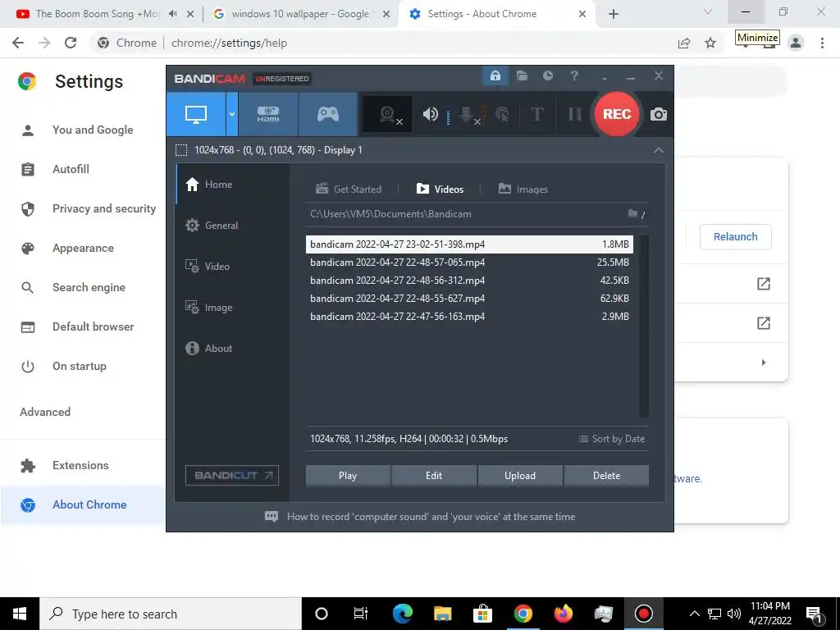
Task: Bookmark this page with star icon
Action: click(x=710, y=43)
